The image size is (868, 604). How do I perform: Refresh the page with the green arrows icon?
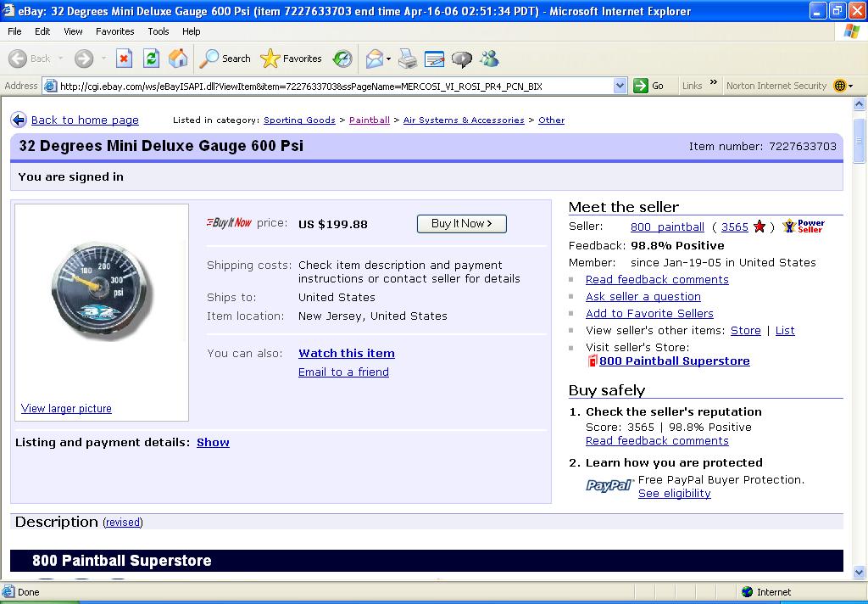(151, 59)
